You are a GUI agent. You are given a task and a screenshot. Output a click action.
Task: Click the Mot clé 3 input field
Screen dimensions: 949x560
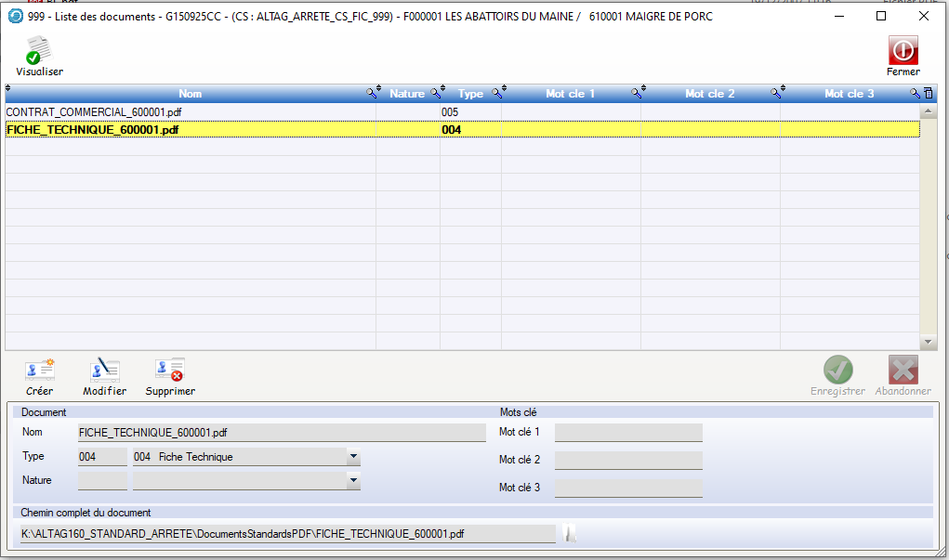click(x=628, y=488)
